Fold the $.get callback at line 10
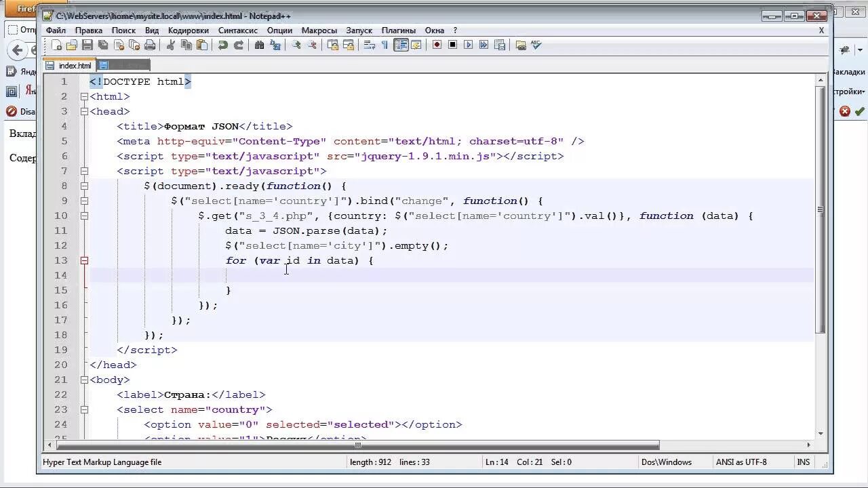The width and height of the screenshot is (868, 488). click(x=84, y=216)
